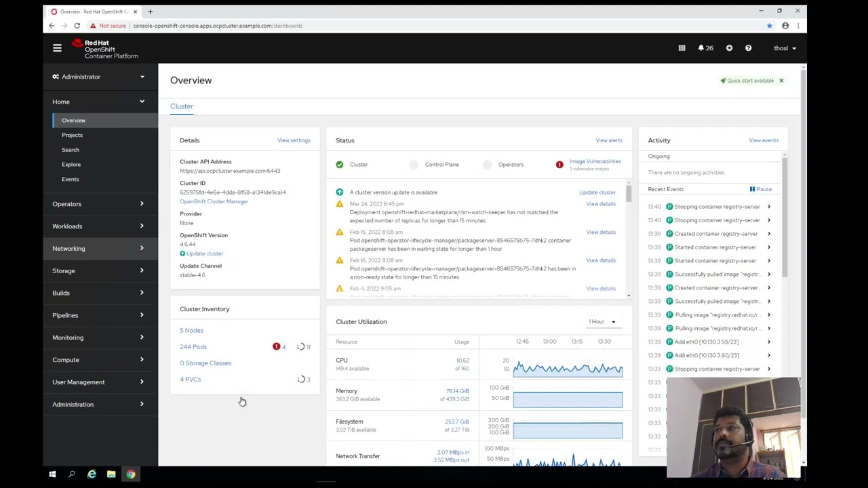Open Explore in the sidebar

(x=71, y=165)
